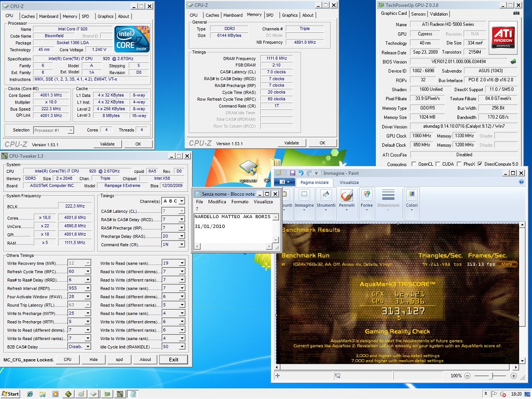Switch to the Sensors tab in GPU-Z
Viewport: 532px width, 399px height.
click(x=418, y=14)
